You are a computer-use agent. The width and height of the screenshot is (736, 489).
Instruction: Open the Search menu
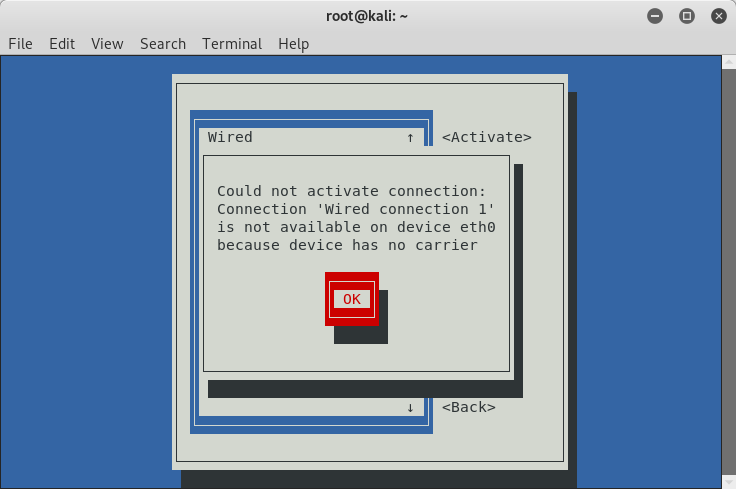tap(163, 44)
